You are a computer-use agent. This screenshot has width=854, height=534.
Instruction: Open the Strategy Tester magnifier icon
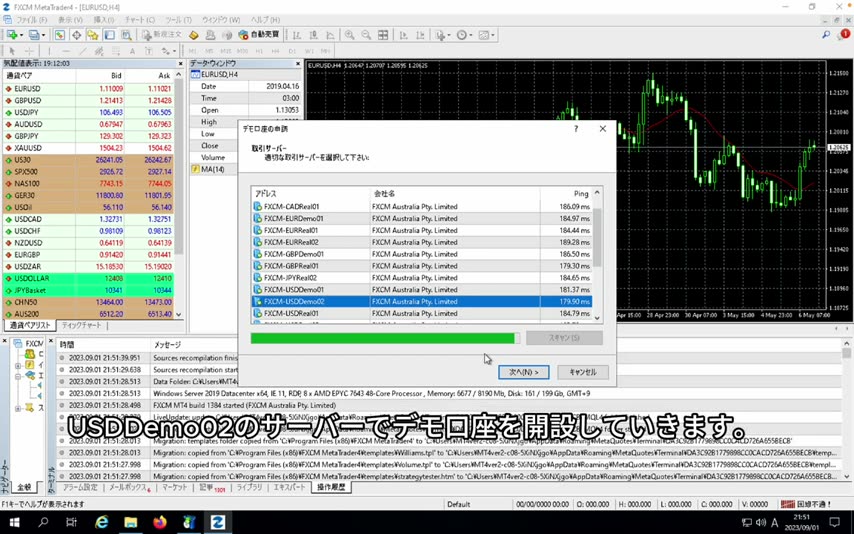126,35
